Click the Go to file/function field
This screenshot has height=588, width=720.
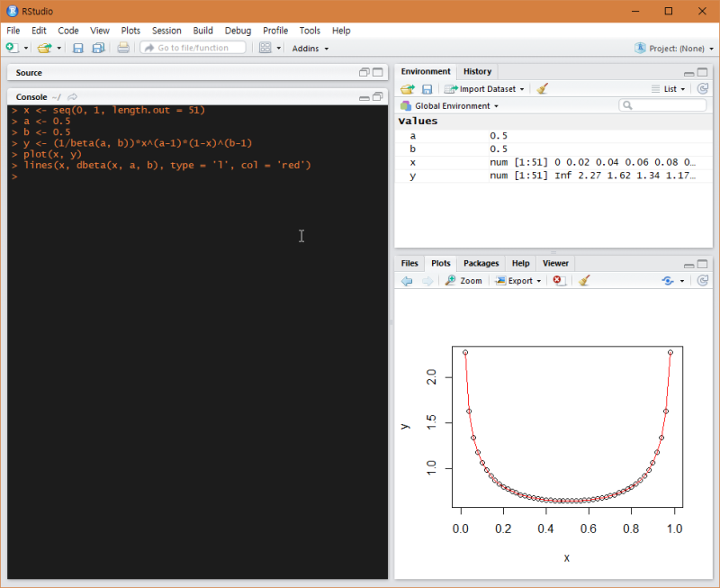pos(193,48)
